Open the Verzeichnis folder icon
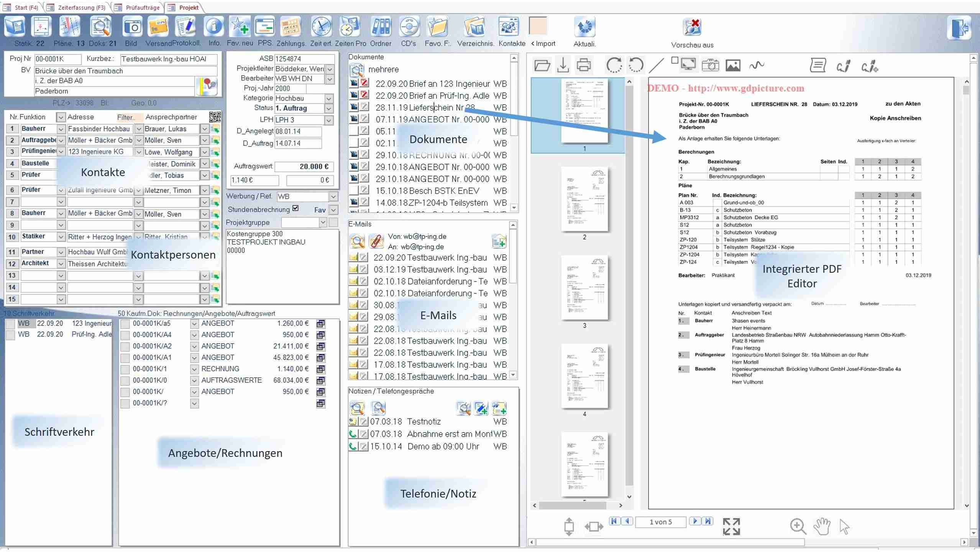Image resolution: width=980 pixels, height=552 pixels. coord(474,27)
